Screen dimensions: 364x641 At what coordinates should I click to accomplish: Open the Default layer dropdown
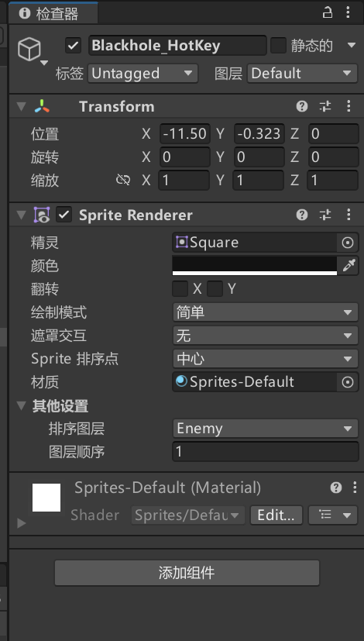tap(302, 74)
